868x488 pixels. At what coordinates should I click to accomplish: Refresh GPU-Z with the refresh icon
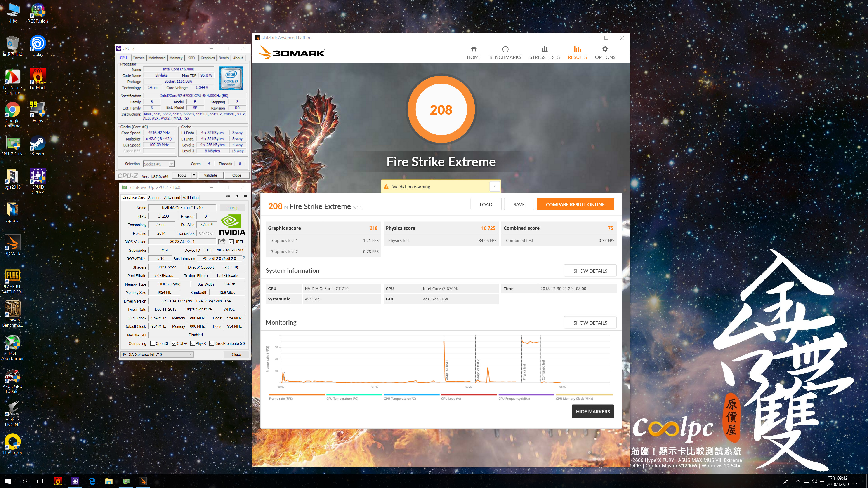[236, 196]
